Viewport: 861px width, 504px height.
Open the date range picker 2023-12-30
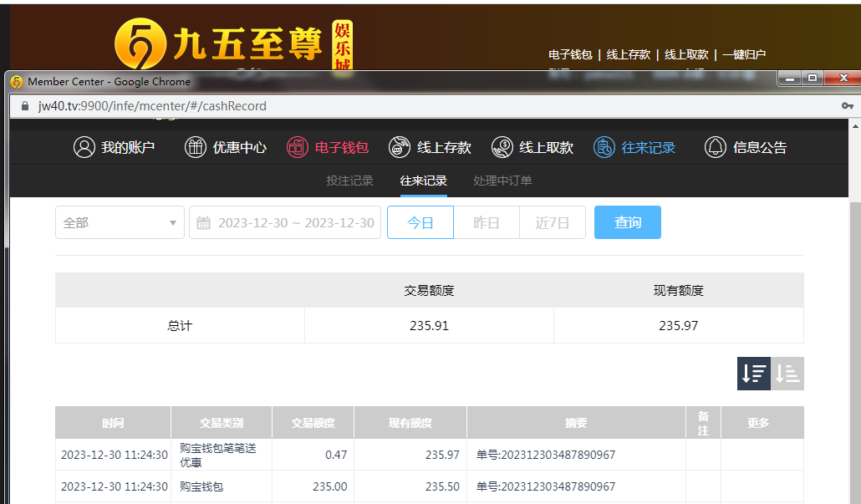coord(285,222)
